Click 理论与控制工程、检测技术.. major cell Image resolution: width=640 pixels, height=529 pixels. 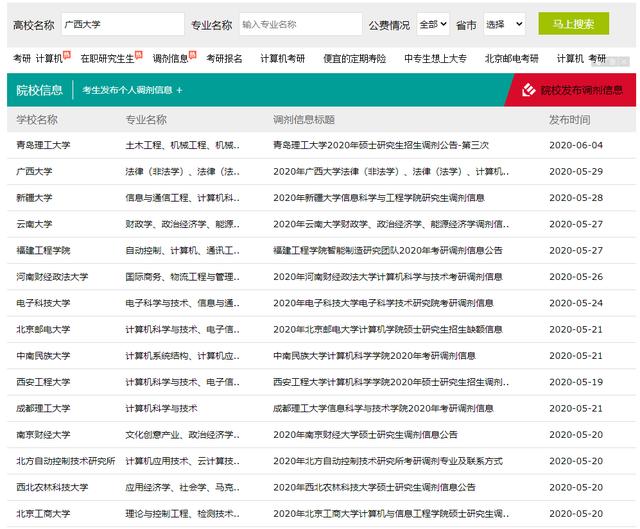[182, 513]
